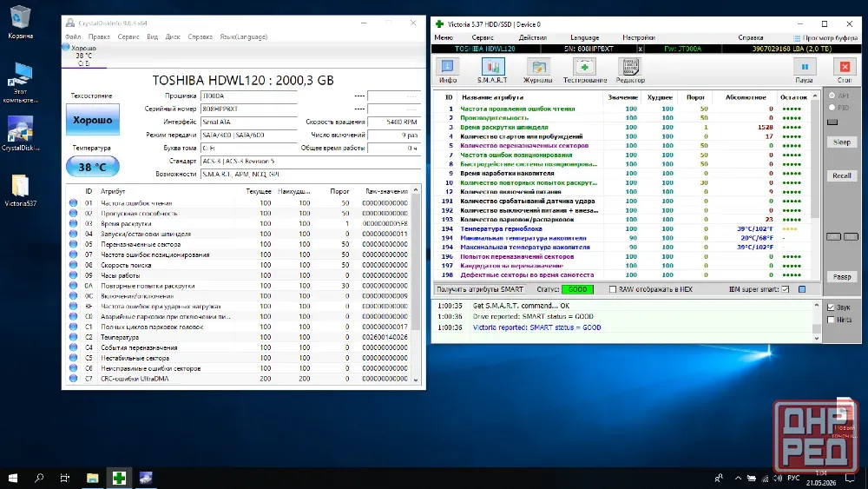Select Этот компьютер desktop icon
The height and width of the screenshot is (489, 868).
coord(21,83)
